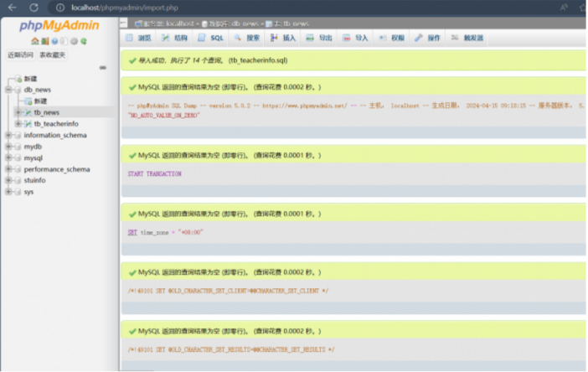Click the top-level new database icon
Viewport: 588px width, 372px height.
(x=18, y=79)
